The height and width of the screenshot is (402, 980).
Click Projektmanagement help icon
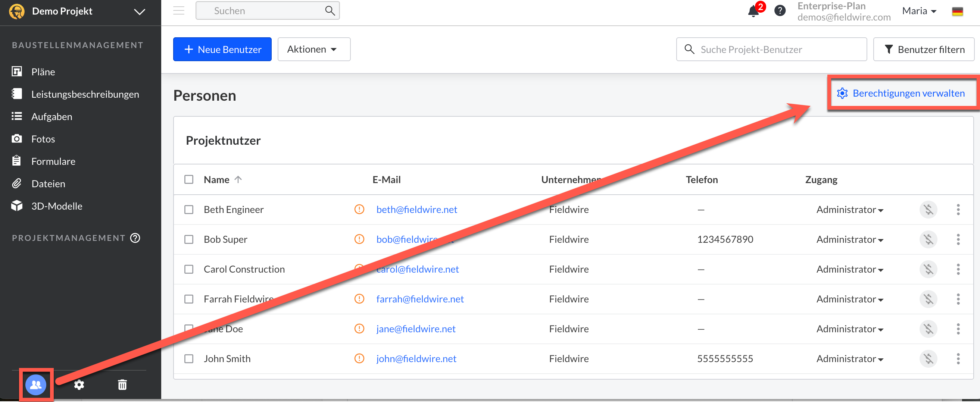pos(135,238)
